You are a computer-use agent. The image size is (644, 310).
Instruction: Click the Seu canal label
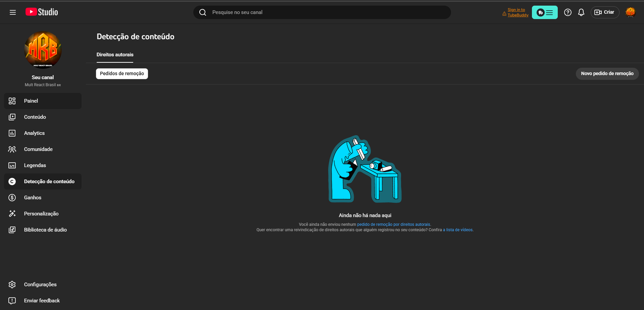point(43,77)
